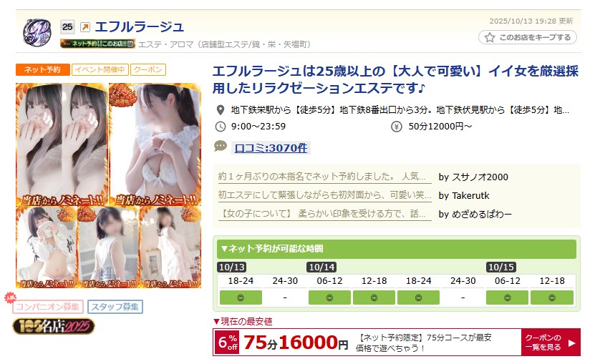This screenshot has width=590, height=364.
Task: Click the コンパニオン募集 recruitment button
Action: pos(47,307)
